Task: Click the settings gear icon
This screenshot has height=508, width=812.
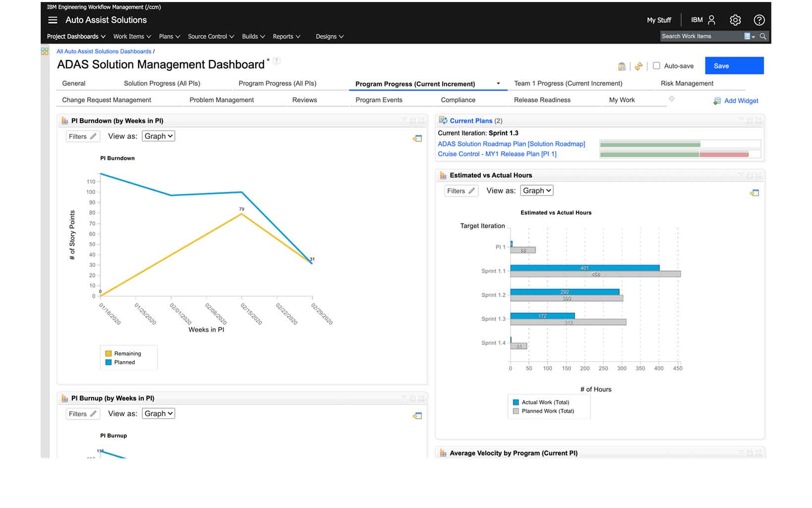Action: (x=735, y=20)
